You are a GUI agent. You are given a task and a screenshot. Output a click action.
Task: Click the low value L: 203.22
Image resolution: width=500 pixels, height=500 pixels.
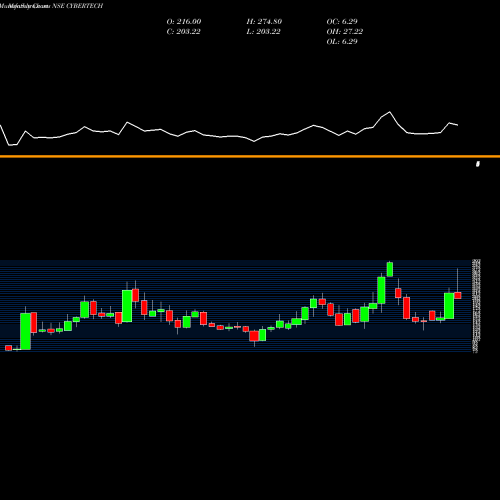point(263,32)
